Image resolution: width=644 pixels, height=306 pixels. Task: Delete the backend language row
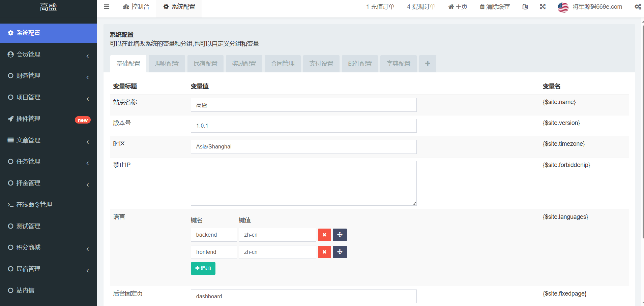click(x=324, y=235)
